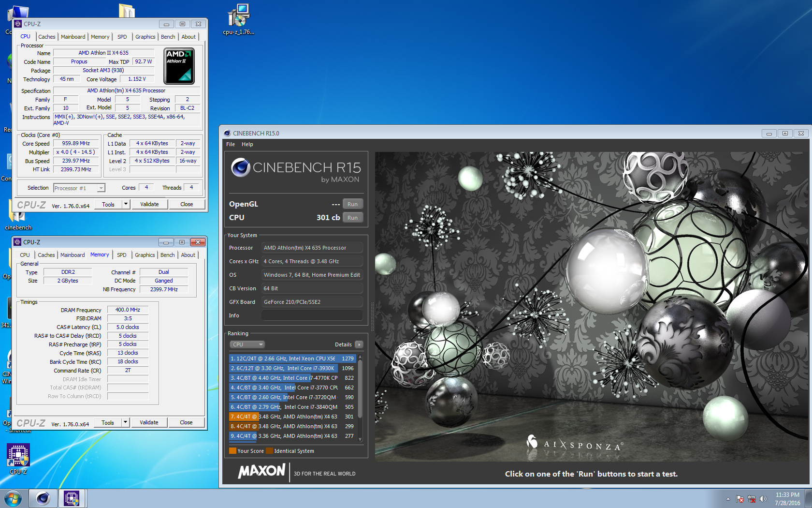Expand Tools dropdown arrow in top CPU-Z
The height and width of the screenshot is (508, 812).
click(x=126, y=204)
